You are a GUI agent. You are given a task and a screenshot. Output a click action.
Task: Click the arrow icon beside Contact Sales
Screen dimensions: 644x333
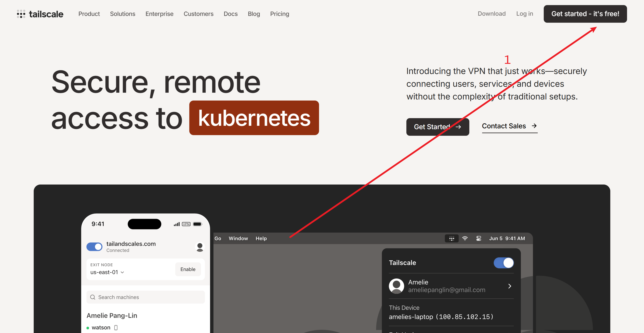pos(534,126)
